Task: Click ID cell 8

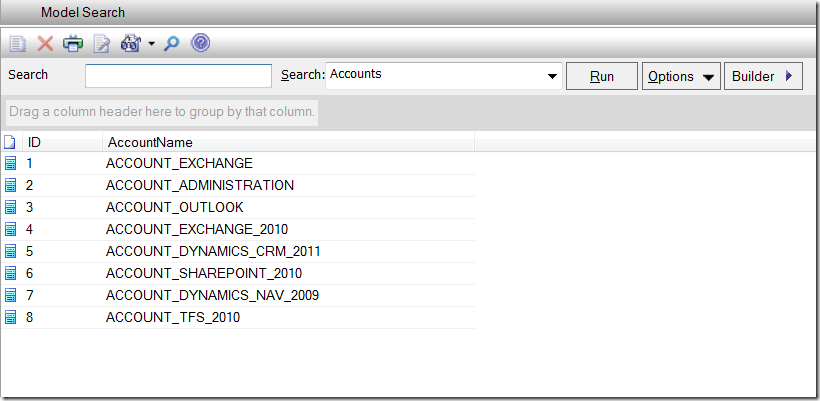Action: (29, 317)
